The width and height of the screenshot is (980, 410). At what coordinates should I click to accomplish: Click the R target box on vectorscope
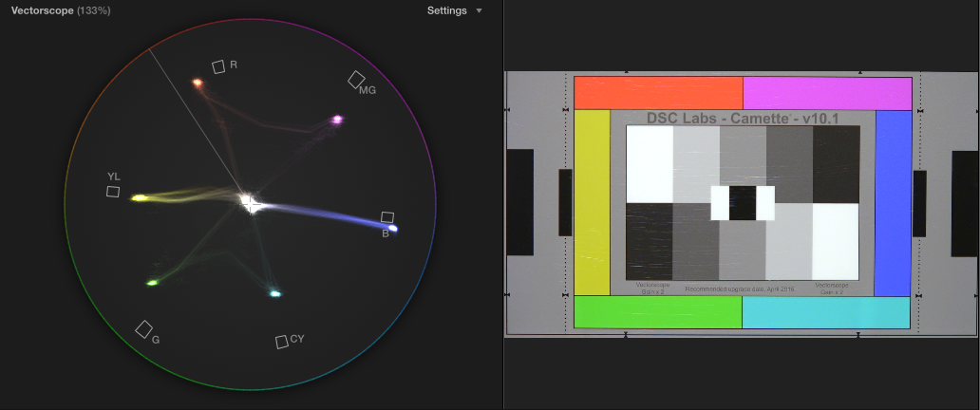pos(218,66)
